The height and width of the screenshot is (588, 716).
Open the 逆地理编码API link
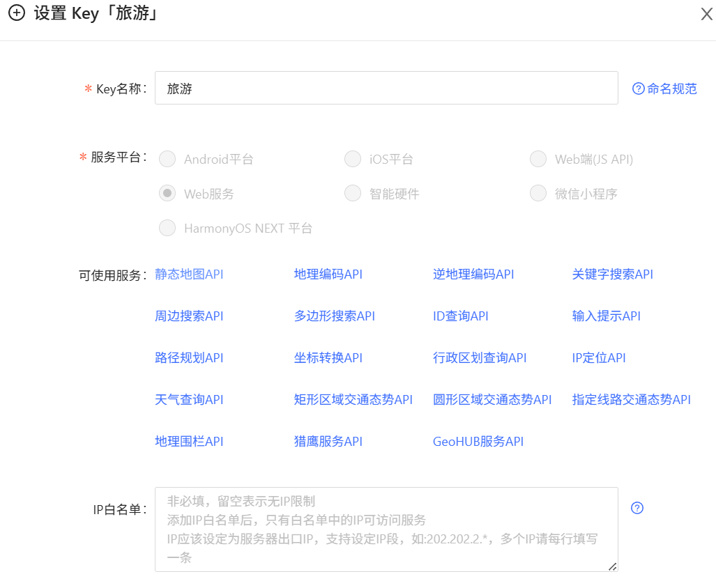coord(473,274)
